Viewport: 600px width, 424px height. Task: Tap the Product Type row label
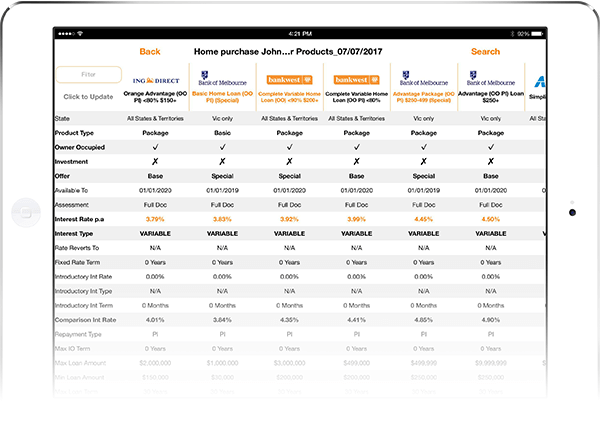point(74,133)
